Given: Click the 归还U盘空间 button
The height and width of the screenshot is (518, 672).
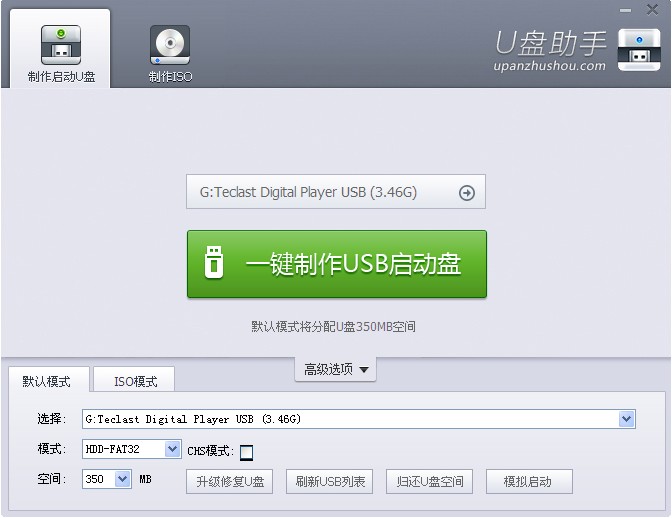Looking at the screenshot, I should (430, 482).
